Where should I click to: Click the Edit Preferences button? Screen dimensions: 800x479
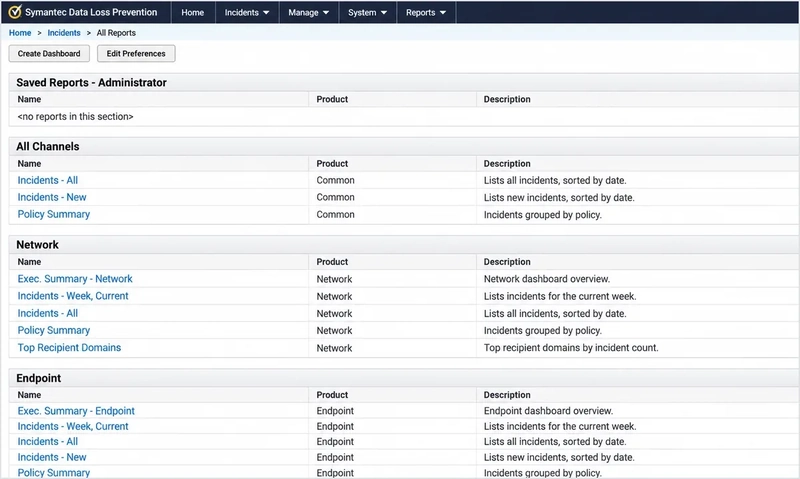(136, 54)
